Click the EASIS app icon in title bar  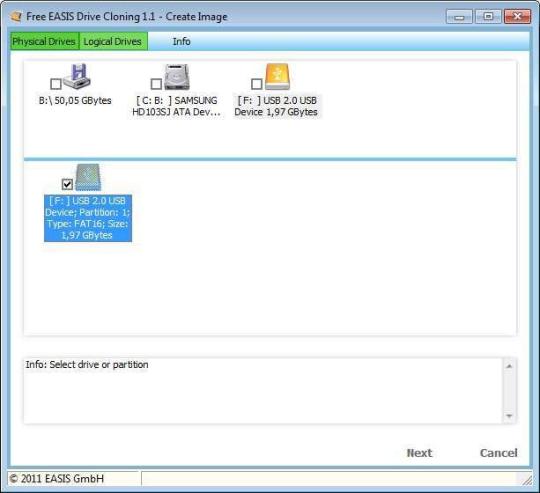pos(15,17)
